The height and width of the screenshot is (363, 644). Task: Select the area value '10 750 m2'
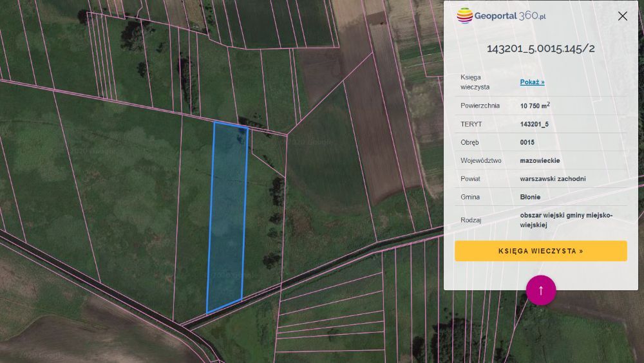[x=535, y=106]
